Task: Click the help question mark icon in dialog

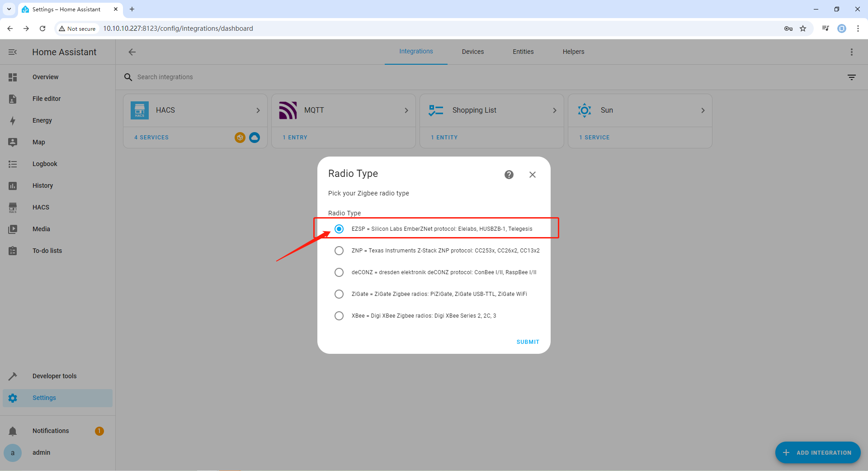Action: (509, 175)
